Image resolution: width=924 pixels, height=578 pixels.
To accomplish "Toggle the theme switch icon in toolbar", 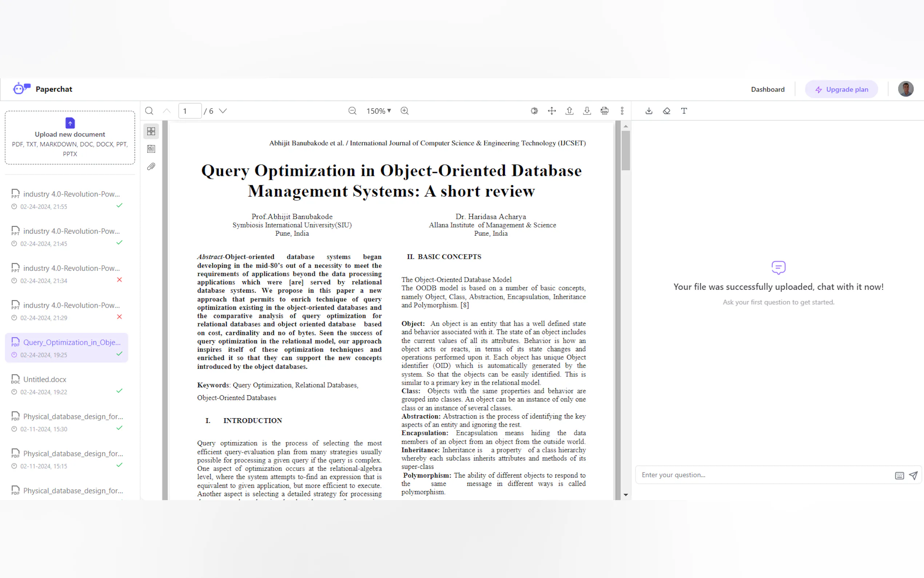I will click(534, 111).
